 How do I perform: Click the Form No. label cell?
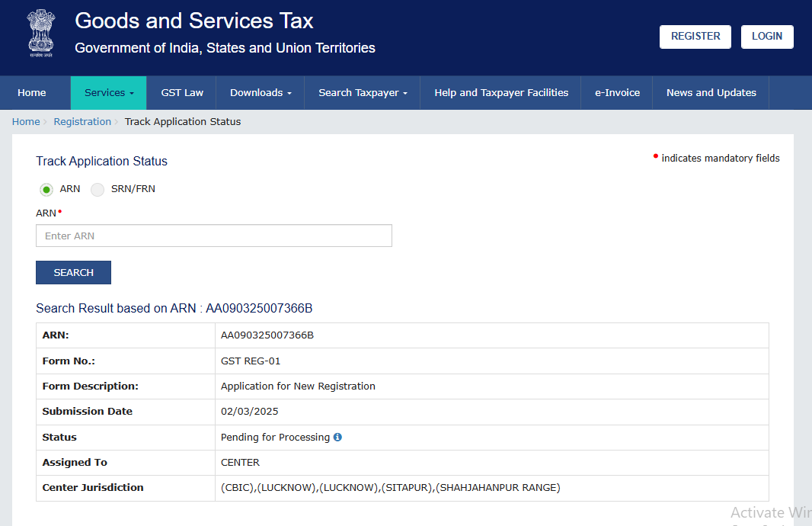click(x=126, y=361)
